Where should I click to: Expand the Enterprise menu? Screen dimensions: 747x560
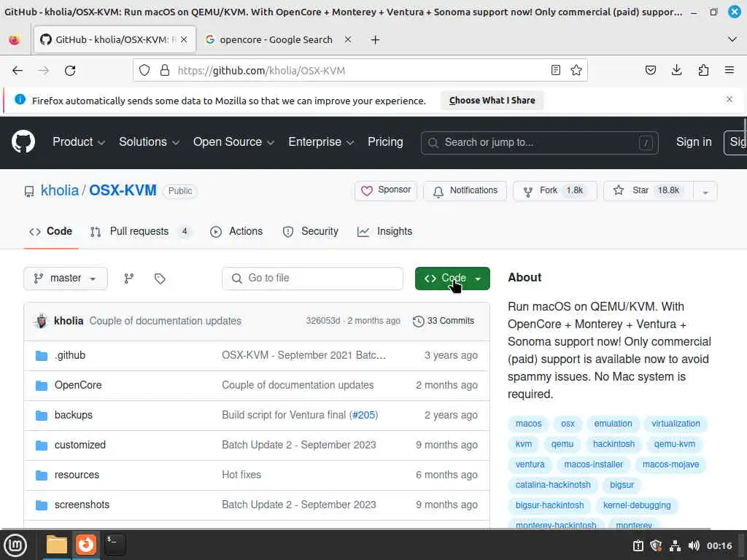(321, 142)
